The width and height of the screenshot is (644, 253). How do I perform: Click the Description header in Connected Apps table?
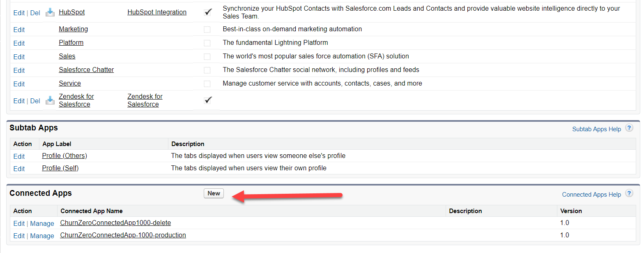[x=465, y=211]
